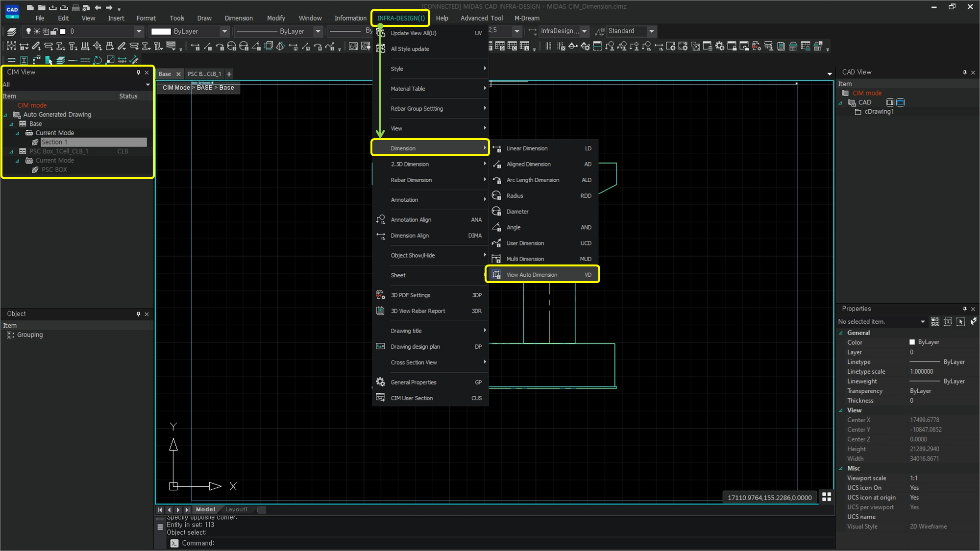The width and height of the screenshot is (980, 551).
Task: Open the No selected item dropdown
Action: point(923,322)
